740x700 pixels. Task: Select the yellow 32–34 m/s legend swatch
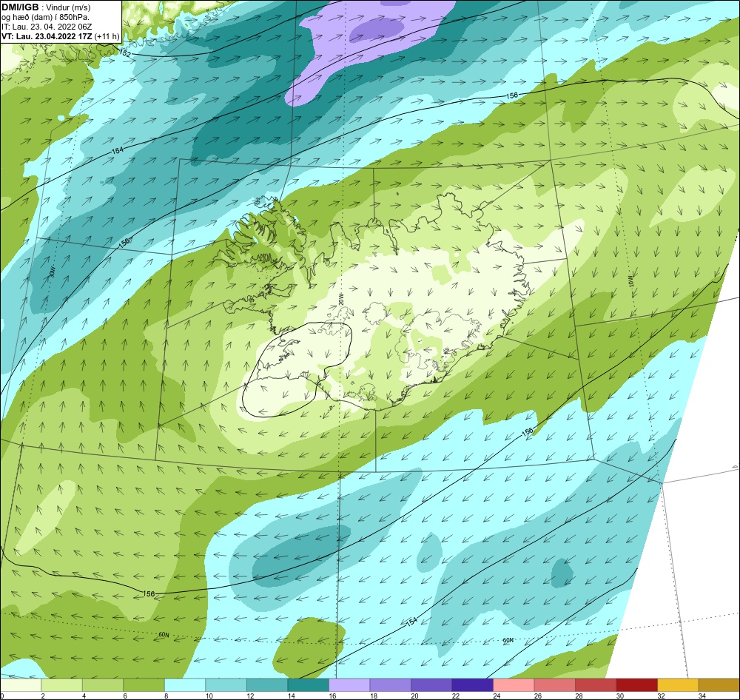(x=678, y=685)
